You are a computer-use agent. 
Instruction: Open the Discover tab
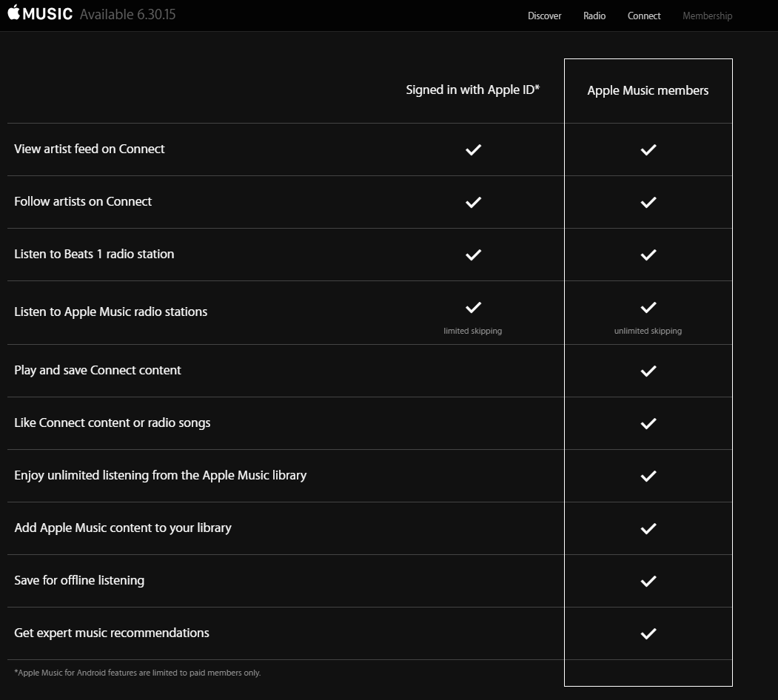[544, 16]
